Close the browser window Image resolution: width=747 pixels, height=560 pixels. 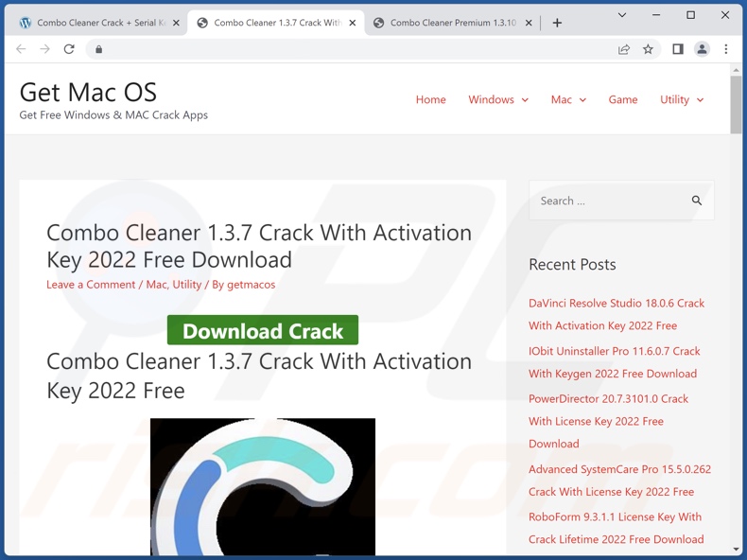click(x=725, y=15)
